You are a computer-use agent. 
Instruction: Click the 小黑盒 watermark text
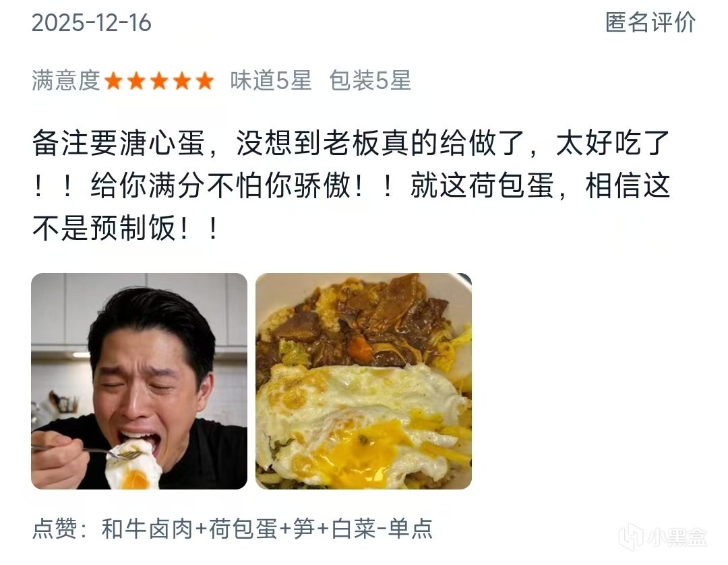(x=677, y=537)
